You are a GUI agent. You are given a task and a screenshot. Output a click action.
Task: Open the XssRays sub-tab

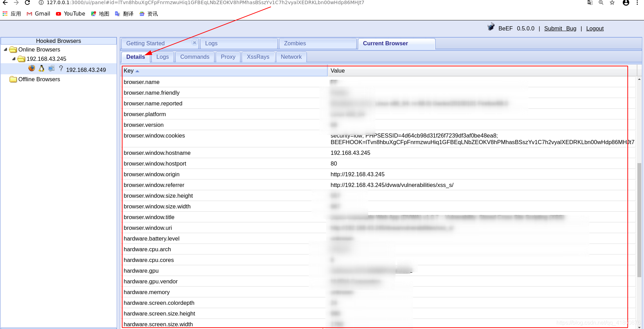(258, 57)
